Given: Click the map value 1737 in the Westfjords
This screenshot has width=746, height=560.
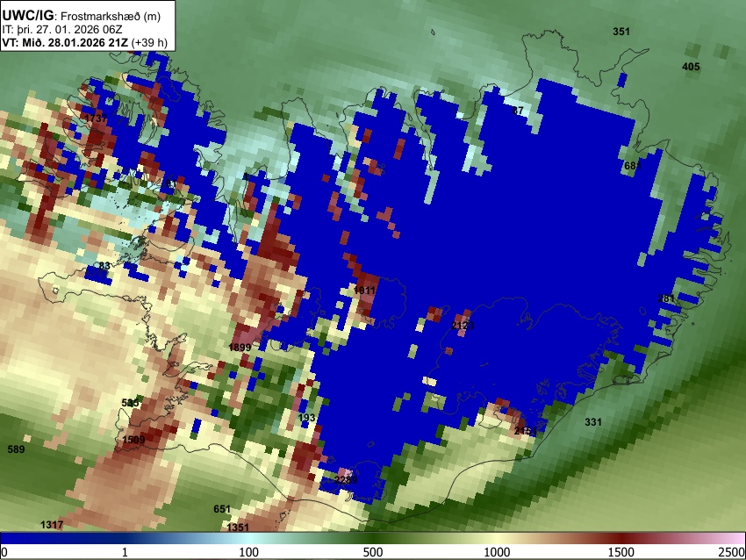Looking at the screenshot, I should [x=96, y=118].
